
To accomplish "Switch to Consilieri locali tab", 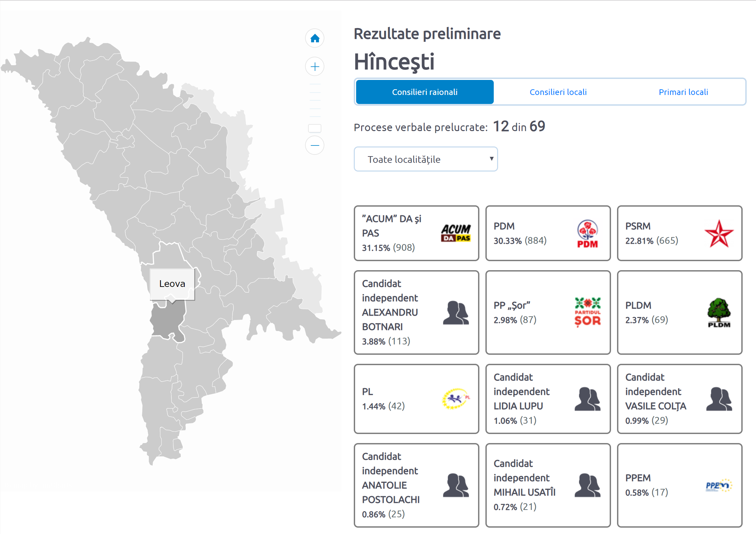I will click(558, 92).
